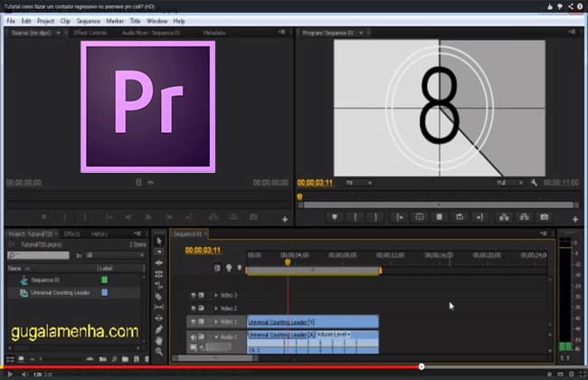Select the Slide tool
Viewport: 588px width, 380px height.
point(159,318)
